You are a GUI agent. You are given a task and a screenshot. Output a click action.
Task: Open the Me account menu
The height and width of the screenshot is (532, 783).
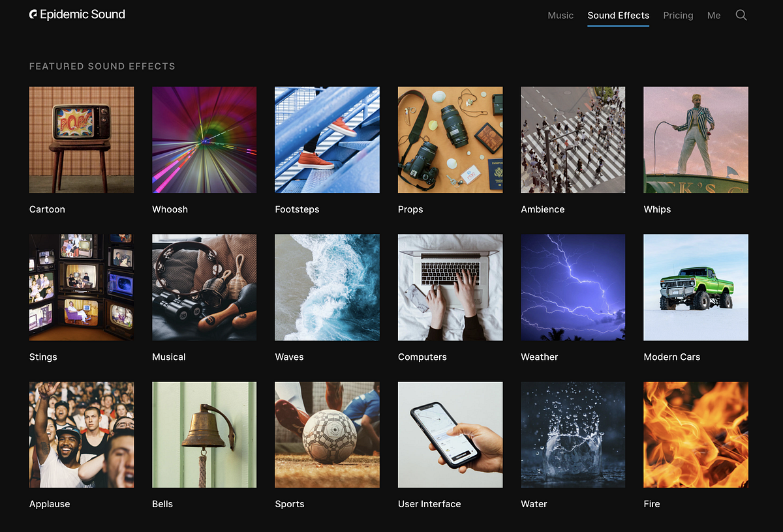714,15
